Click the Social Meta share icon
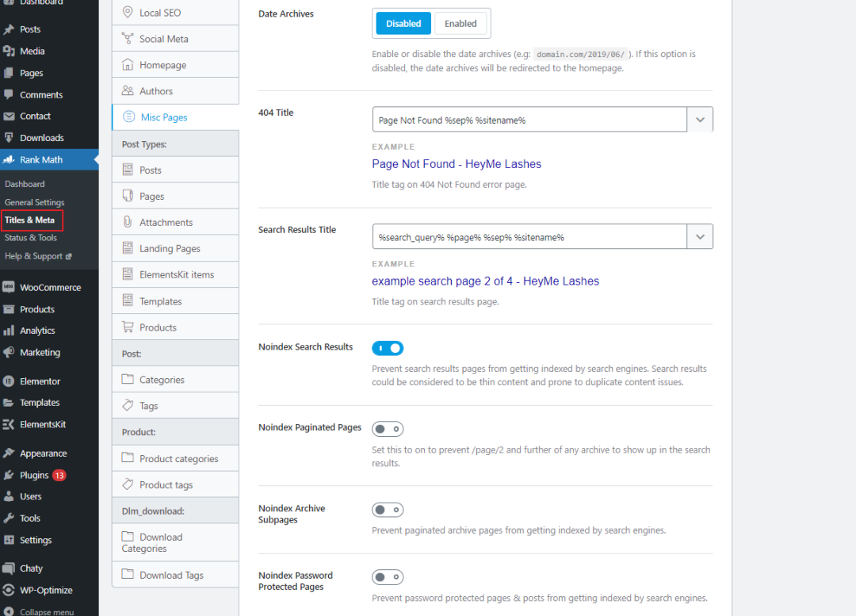 128,39
